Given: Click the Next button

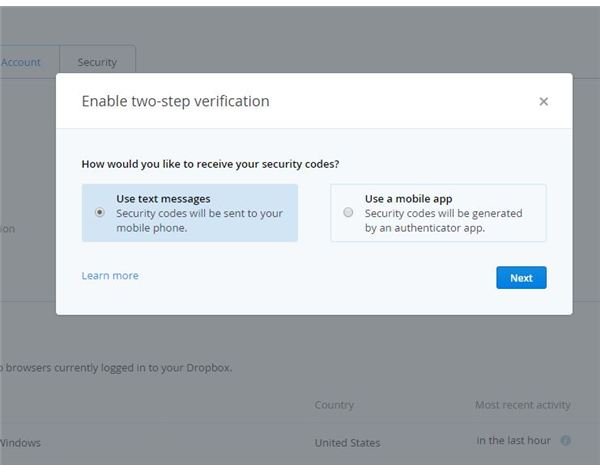Looking at the screenshot, I should (521, 278).
